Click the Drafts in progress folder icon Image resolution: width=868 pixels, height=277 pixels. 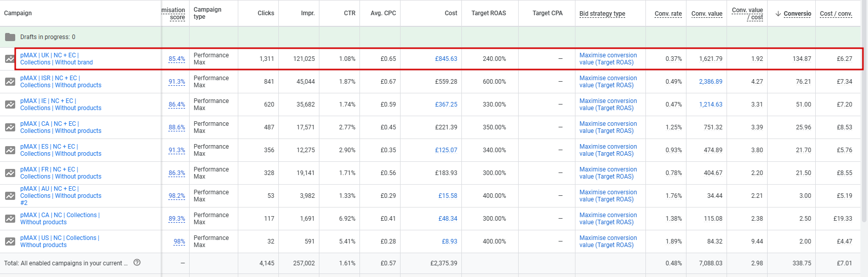(x=10, y=37)
